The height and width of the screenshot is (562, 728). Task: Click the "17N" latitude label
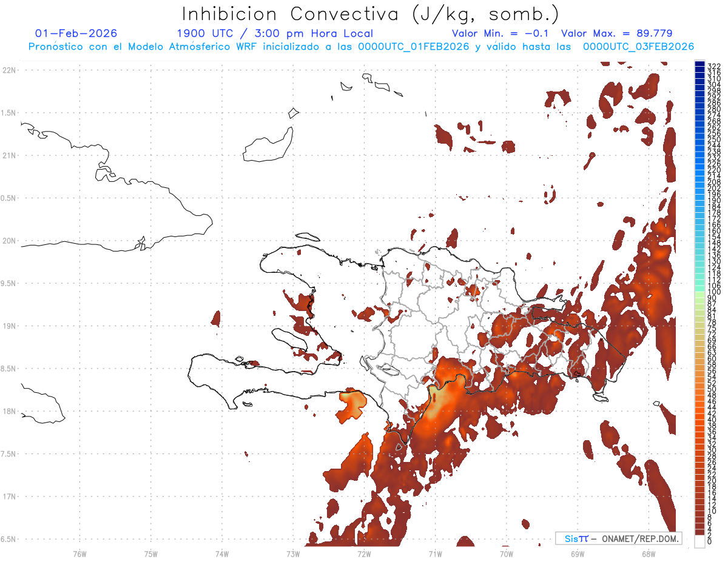point(9,496)
